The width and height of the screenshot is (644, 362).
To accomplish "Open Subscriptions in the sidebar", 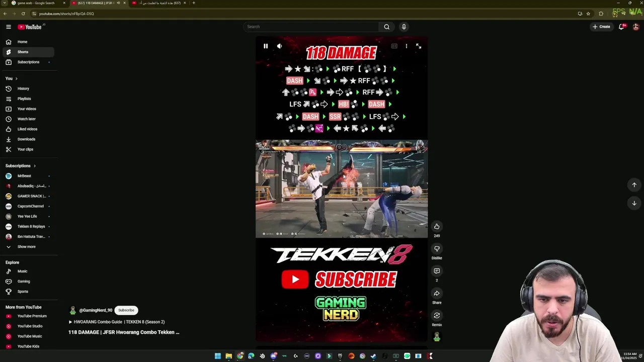I will (28, 62).
